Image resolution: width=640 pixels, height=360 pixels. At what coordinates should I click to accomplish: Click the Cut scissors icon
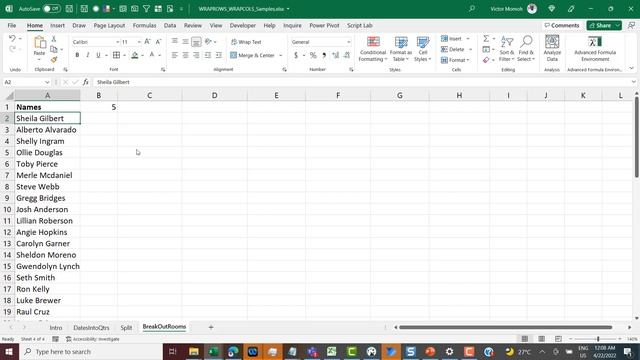(x=53, y=39)
